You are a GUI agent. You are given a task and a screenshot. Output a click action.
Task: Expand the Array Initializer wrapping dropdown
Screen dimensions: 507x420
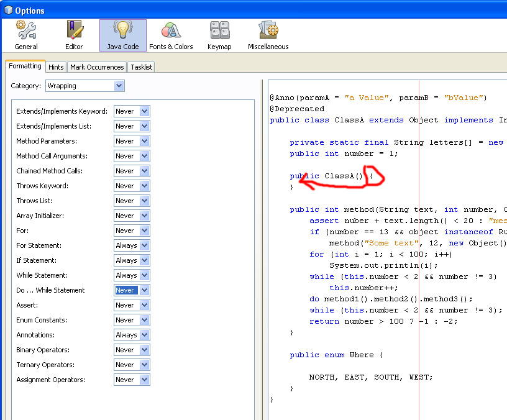[x=132, y=216]
